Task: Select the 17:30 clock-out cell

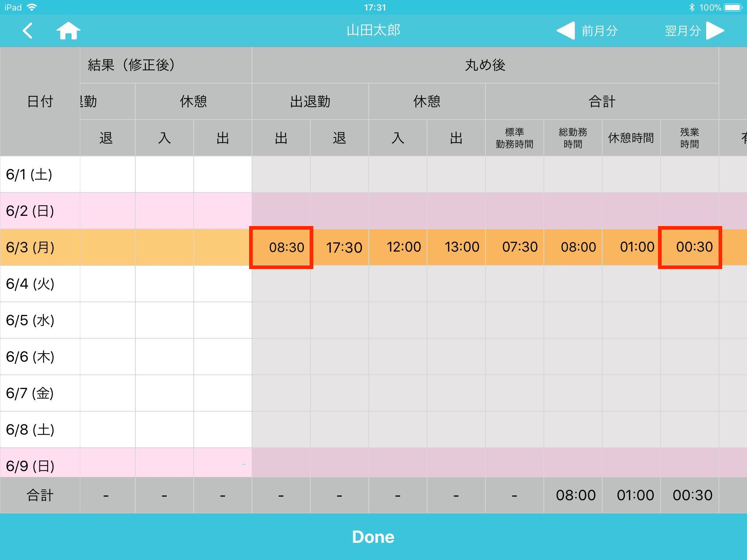Action: click(x=340, y=248)
